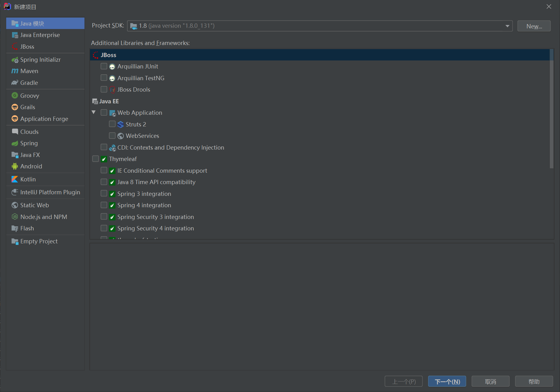Click the Clouds icon

[15, 132]
